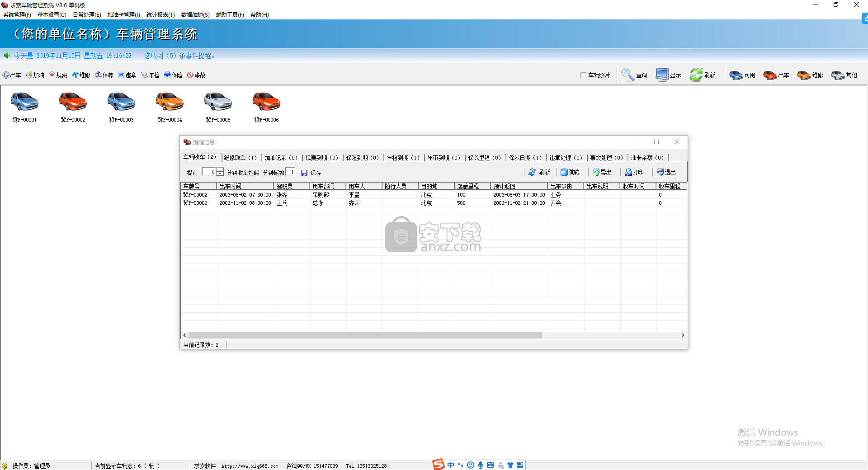
Task: Click the 您收到（5）条事件提醒 link
Action: click(x=179, y=56)
